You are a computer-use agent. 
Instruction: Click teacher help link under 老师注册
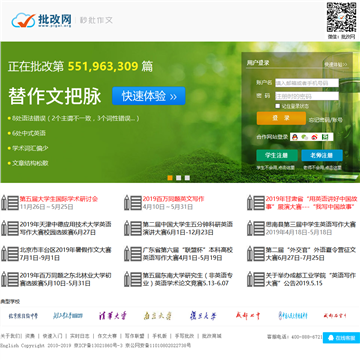[x=322, y=167]
